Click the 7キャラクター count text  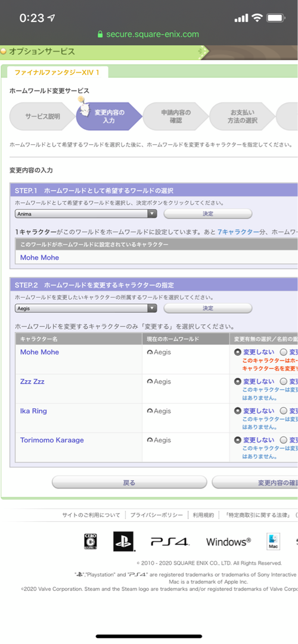(238, 232)
